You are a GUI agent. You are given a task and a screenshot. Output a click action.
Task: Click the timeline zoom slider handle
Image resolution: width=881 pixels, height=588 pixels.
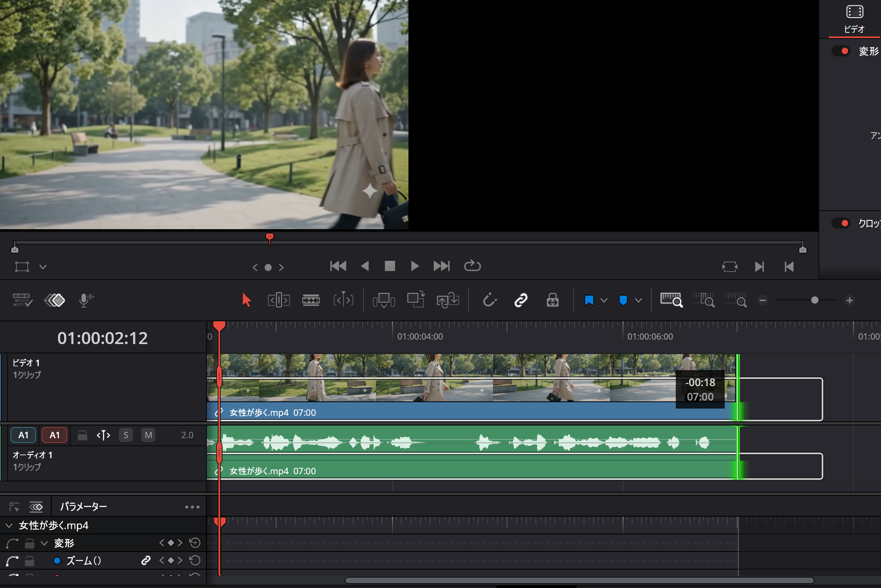(x=814, y=300)
